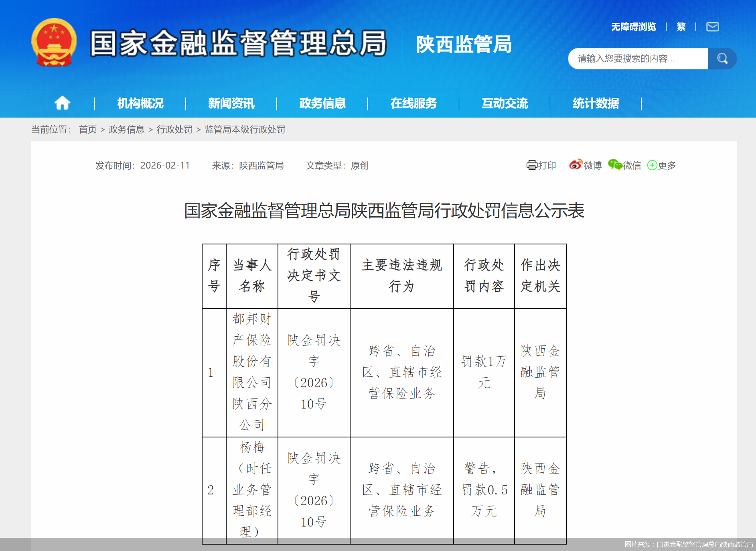This screenshot has height=551, width=756.
Task: Open the envelope/mail icon at top right
Action: coord(712,26)
